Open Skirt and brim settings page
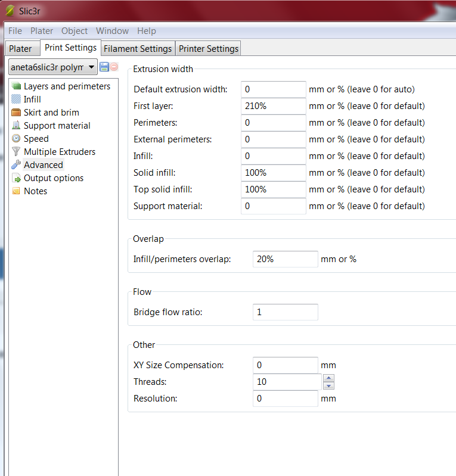 pos(51,113)
